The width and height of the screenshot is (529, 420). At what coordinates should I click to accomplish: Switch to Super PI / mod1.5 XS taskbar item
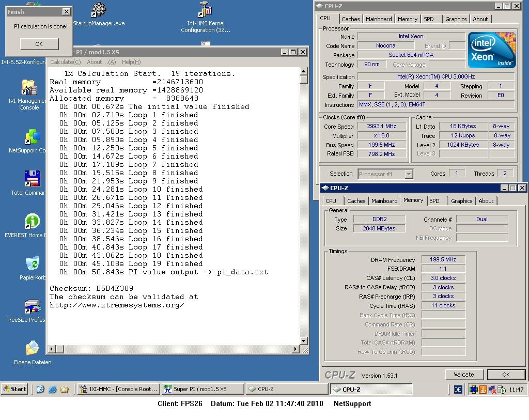(x=203, y=389)
